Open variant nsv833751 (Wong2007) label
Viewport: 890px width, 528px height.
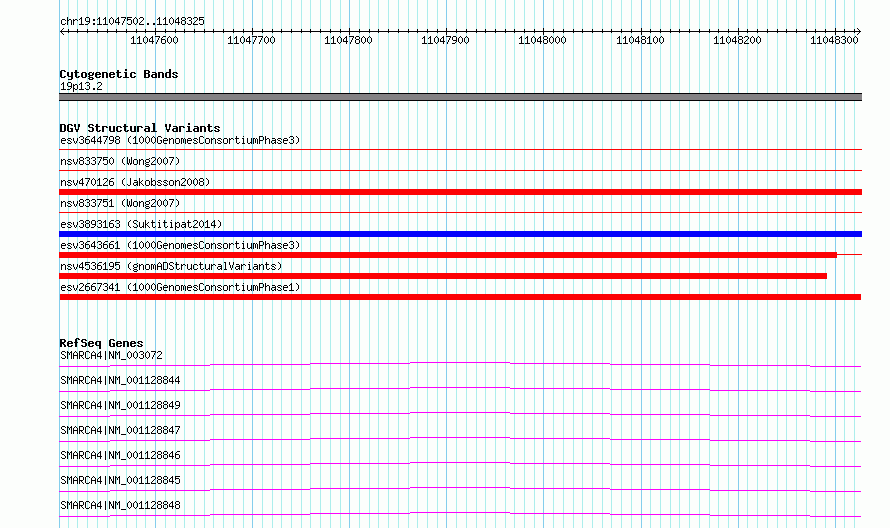(x=120, y=203)
